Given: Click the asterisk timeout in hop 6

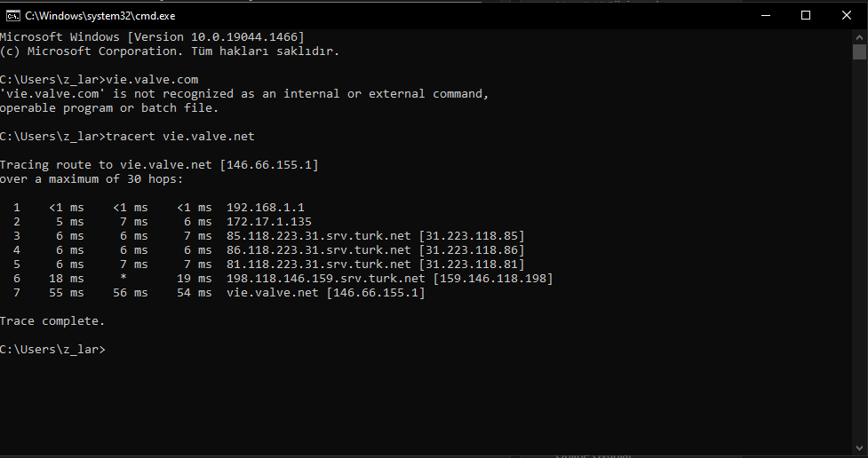Looking at the screenshot, I should [123, 278].
